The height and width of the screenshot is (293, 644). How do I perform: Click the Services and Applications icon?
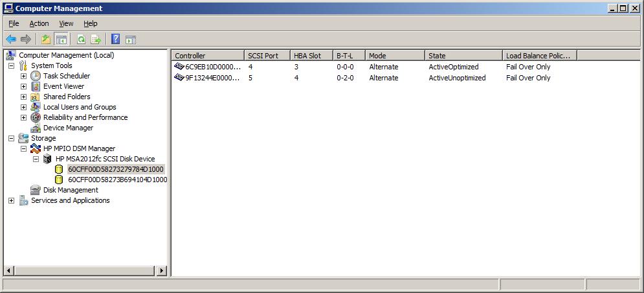pos(24,200)
